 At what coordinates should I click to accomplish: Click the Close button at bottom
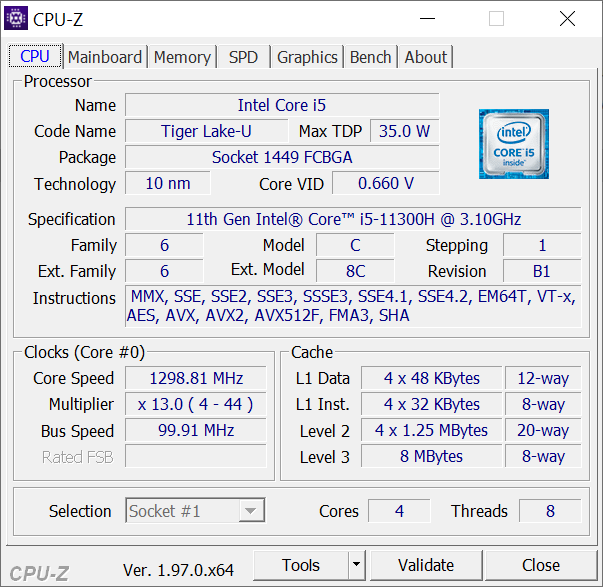click(541, 565)
